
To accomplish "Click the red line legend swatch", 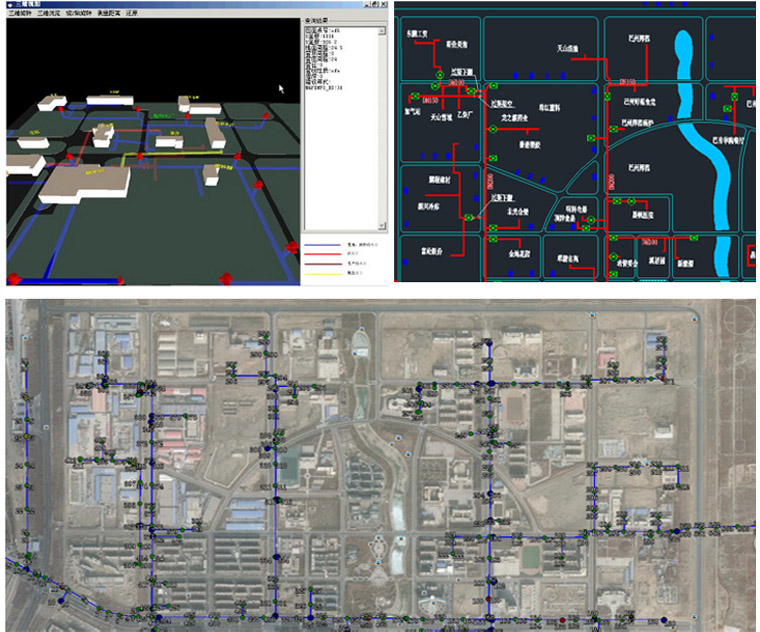I will (x=323, y=254).
